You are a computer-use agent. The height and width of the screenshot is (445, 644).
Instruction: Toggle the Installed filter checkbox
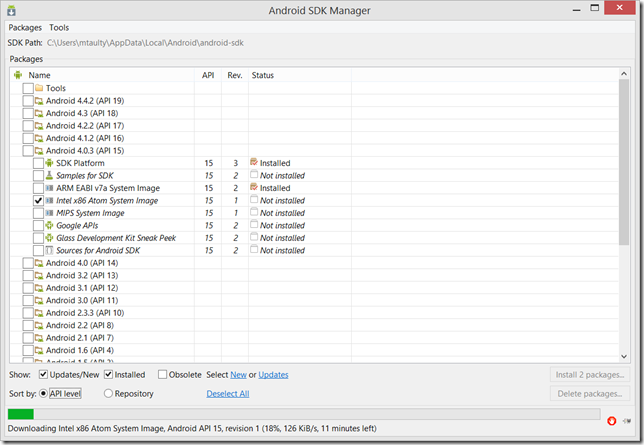pyautogui.click(x=108, y=374)
